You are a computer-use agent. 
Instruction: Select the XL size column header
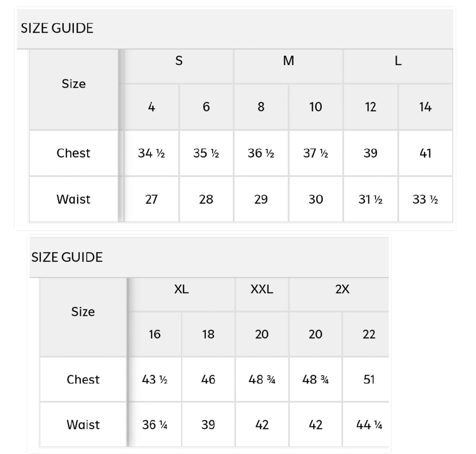coord(181,289)
